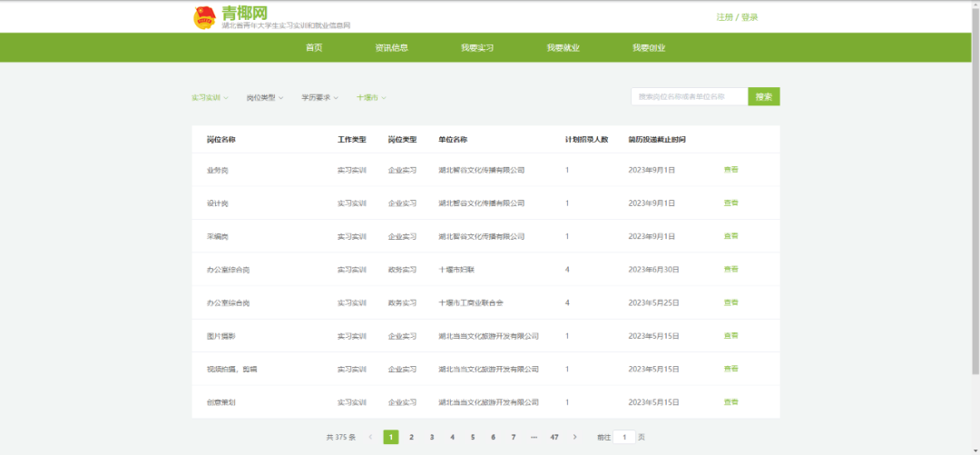The image size is (980, 455).
Task: Focus the job name search field
Action: click(x=690, y=96)
